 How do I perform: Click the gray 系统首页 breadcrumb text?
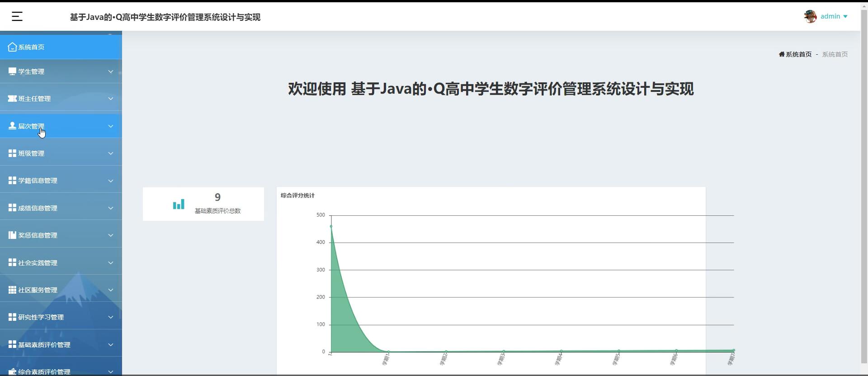click(x=835, y=54)
